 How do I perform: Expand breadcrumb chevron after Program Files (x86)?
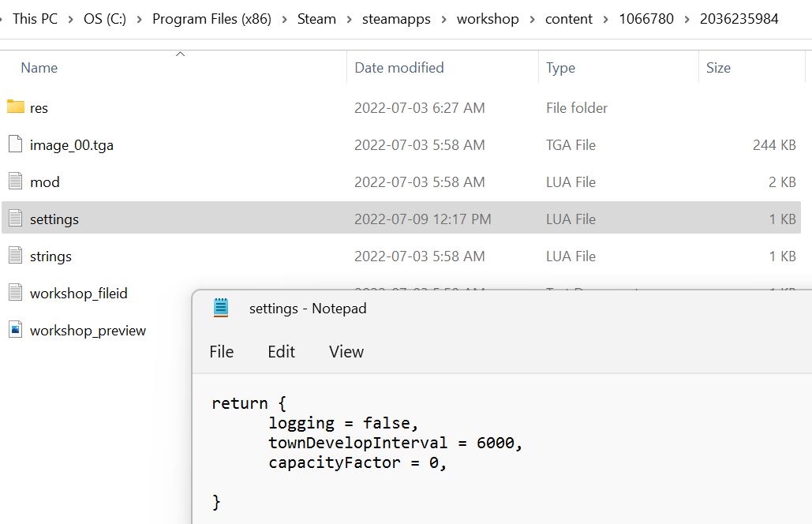click(x=284, y=19)
